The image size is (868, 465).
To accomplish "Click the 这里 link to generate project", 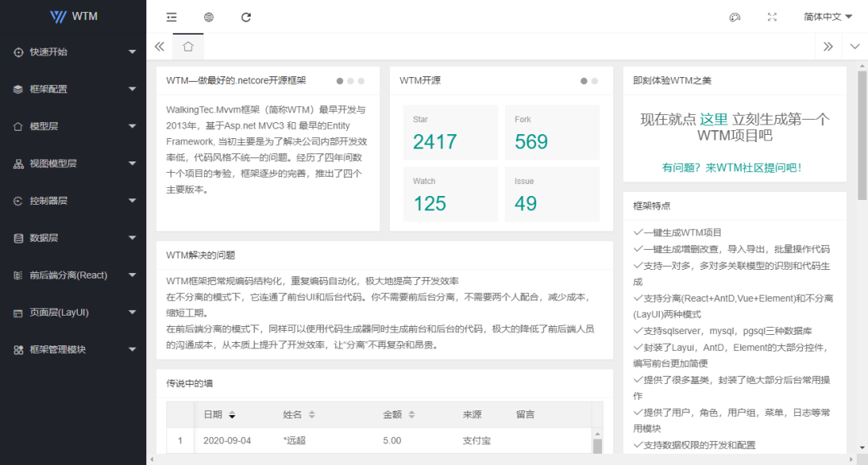I will pyautogui.click(x=714, y=120).
